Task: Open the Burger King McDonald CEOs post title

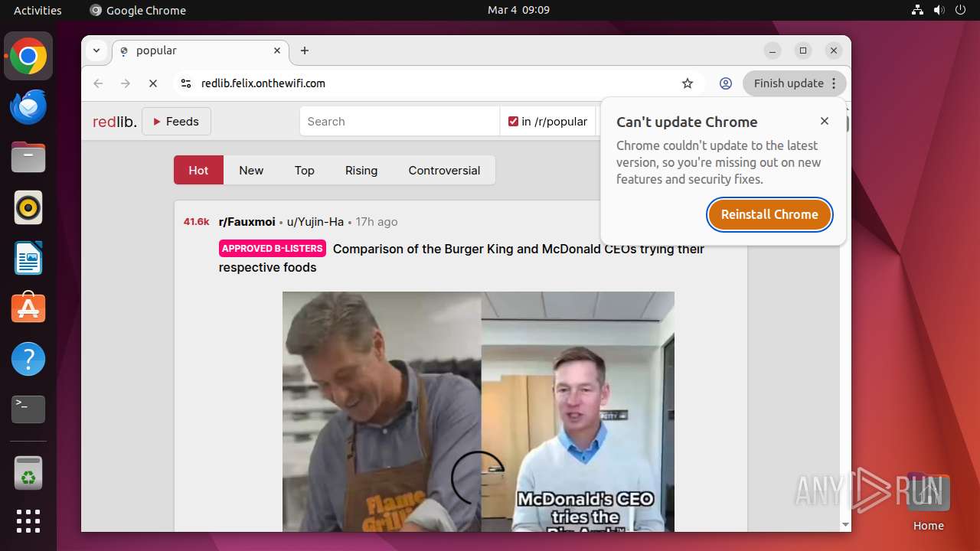Action: tap(462, 258)
